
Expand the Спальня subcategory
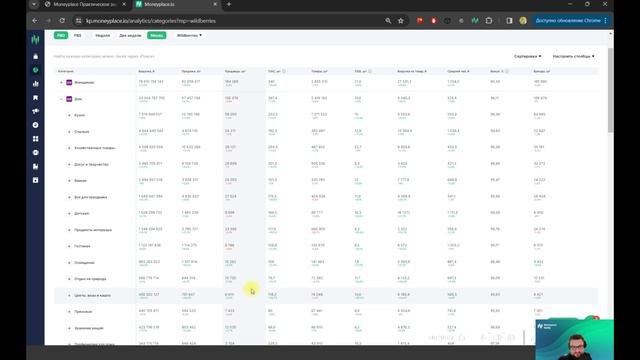point(69,131)
